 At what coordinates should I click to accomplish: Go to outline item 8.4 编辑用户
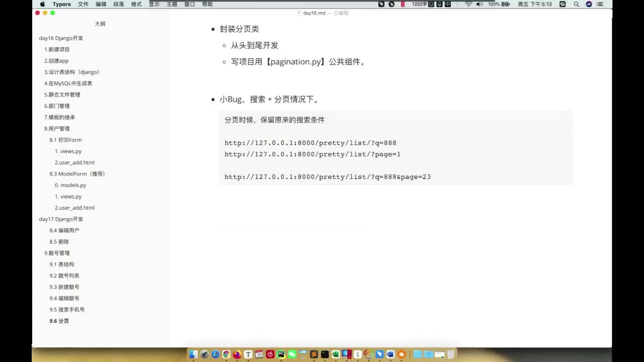click(64, 230)
